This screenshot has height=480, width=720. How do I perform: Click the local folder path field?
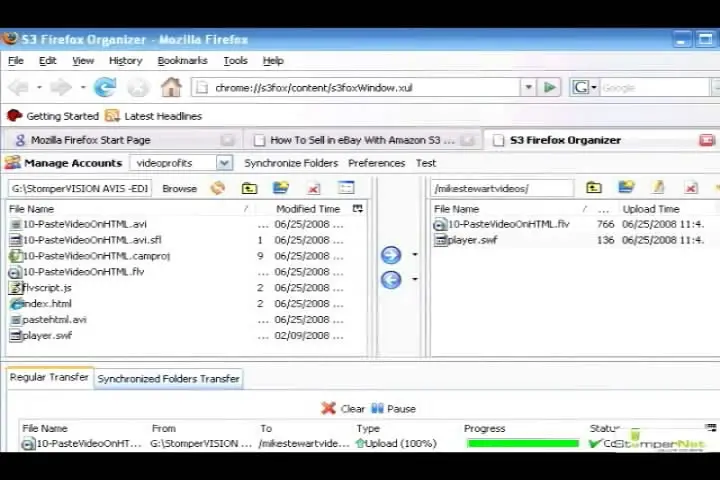[x=80, y=188]
